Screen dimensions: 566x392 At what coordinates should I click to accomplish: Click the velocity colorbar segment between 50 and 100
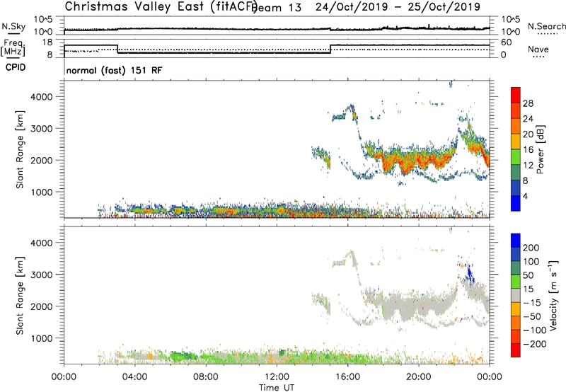[x=516, y=268]
